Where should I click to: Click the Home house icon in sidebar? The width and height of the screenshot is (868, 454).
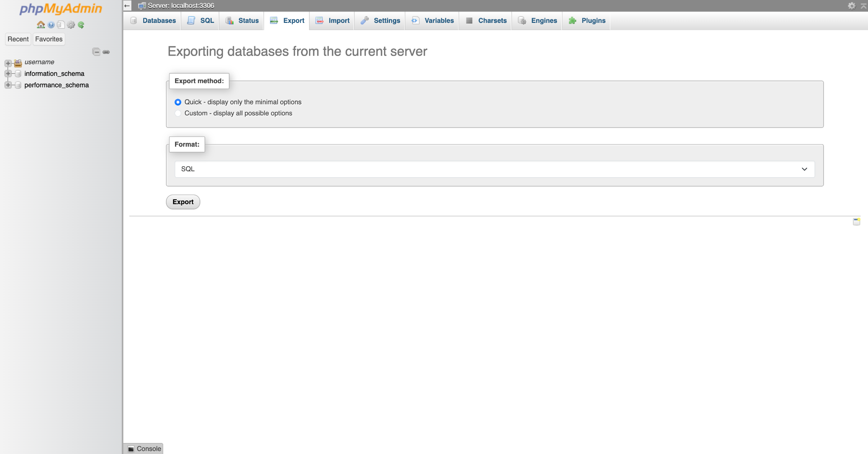tap(41, 25)
